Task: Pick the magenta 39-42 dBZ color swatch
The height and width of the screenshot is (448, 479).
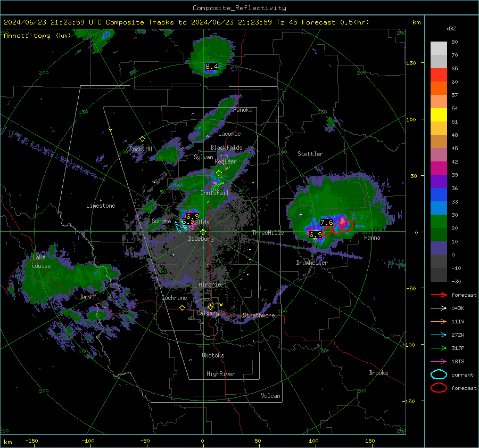Action: click(x=439, y=168)
